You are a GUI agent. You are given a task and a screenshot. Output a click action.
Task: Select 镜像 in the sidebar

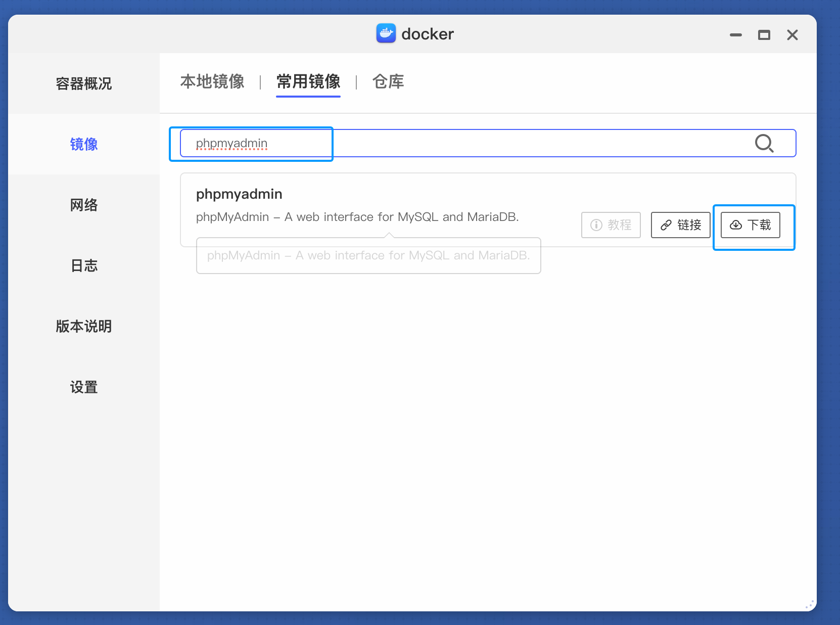[x=84, y=144]
